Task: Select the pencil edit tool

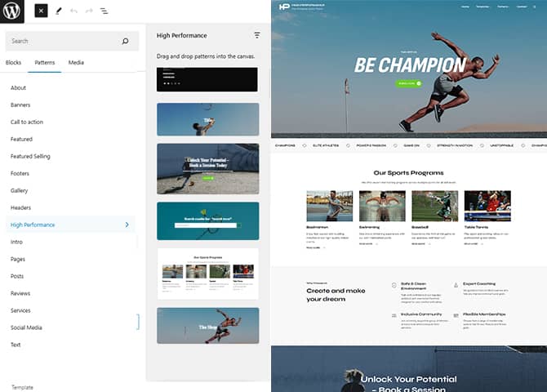Action: click(x=59, y=11)
